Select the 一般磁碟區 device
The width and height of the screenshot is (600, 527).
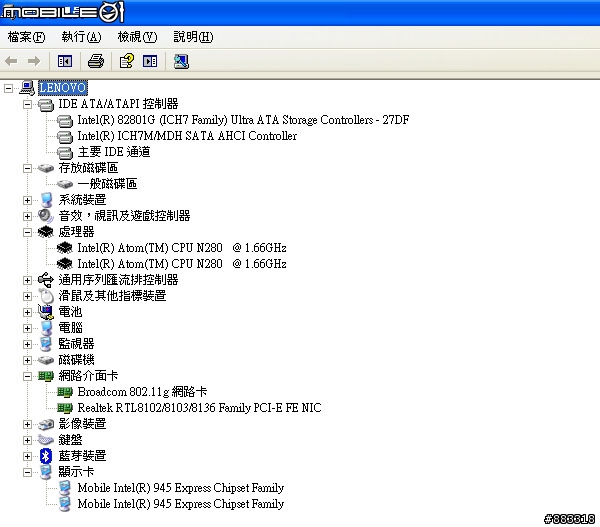pyautogui.click(x=107, y=184)
